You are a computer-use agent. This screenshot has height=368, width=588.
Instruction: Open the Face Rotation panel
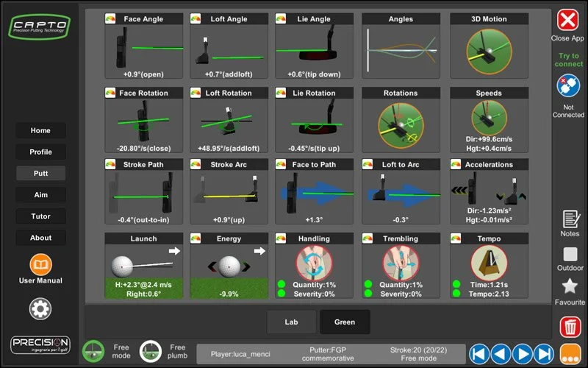(143, 120)
